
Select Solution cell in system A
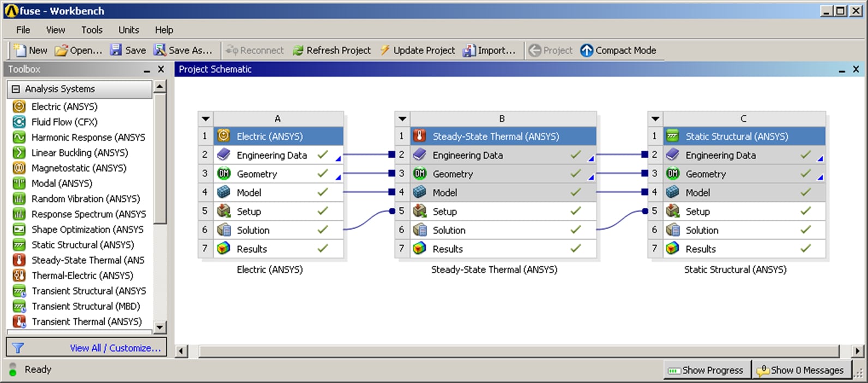pos(278,230)
